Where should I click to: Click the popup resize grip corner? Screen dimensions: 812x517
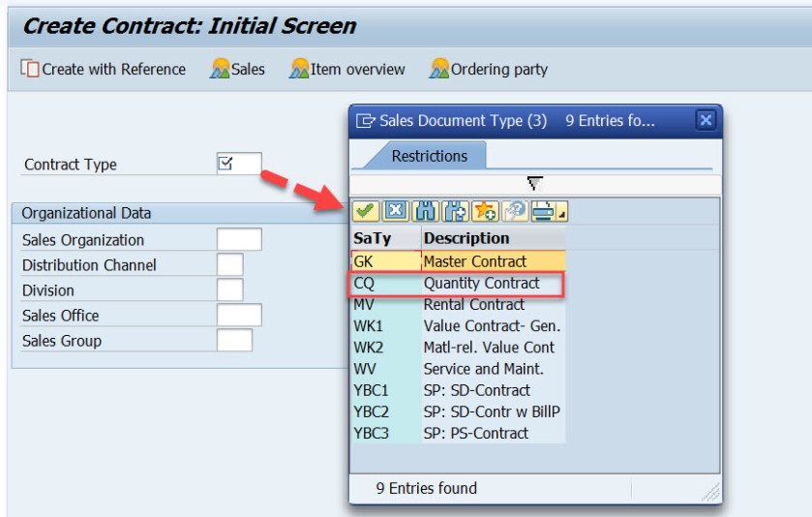coord(712,493)
